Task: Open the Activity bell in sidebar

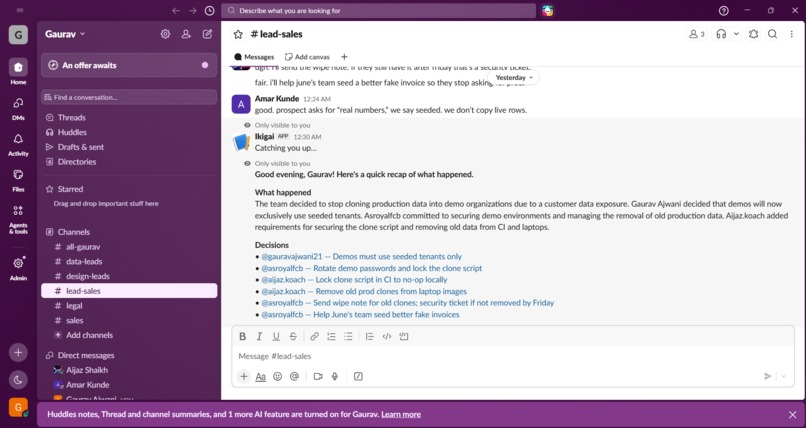Action: click(x=18, y=143)
